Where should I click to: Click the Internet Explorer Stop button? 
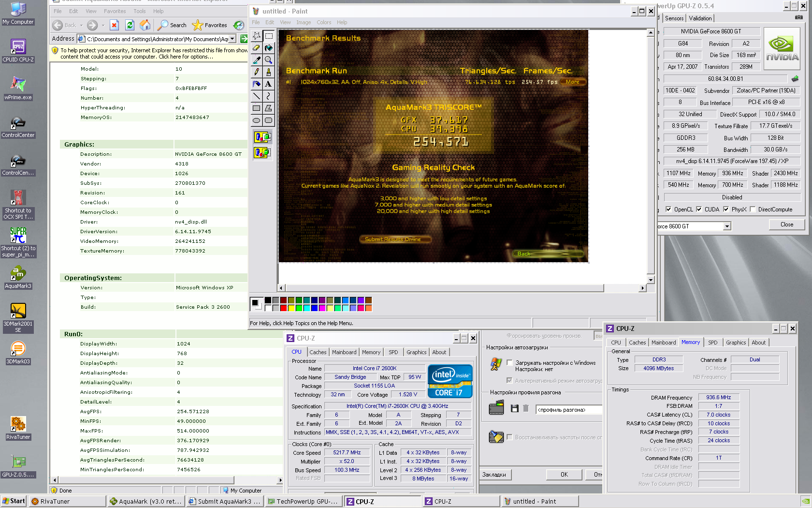coord(114,25)
